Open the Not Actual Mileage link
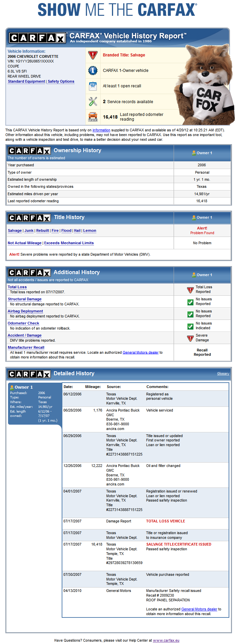Image resolution: width=235 pixels, height=644 pixels. [24, 243]
